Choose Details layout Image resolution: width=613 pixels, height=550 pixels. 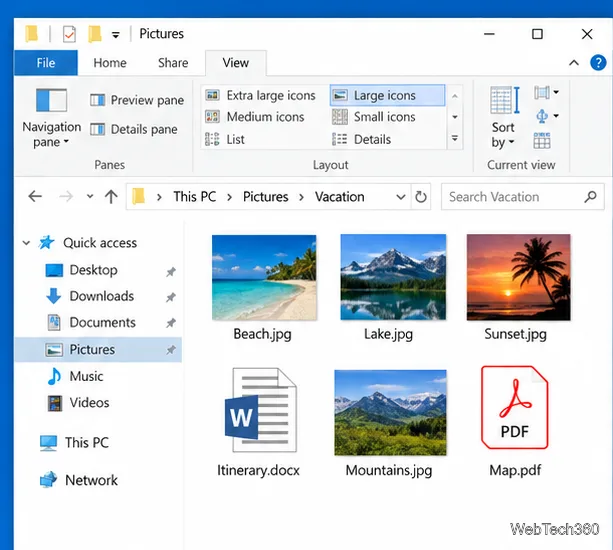[361, 139]
